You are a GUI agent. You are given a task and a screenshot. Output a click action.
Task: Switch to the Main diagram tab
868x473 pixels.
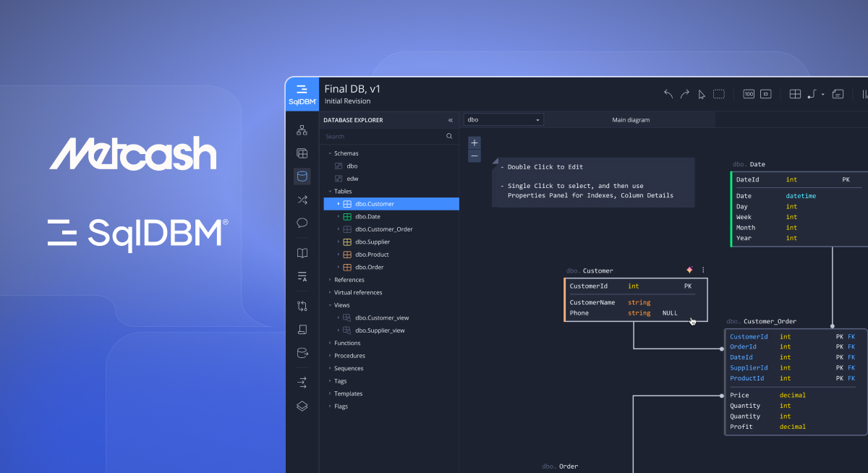click(x=630, y=120)
